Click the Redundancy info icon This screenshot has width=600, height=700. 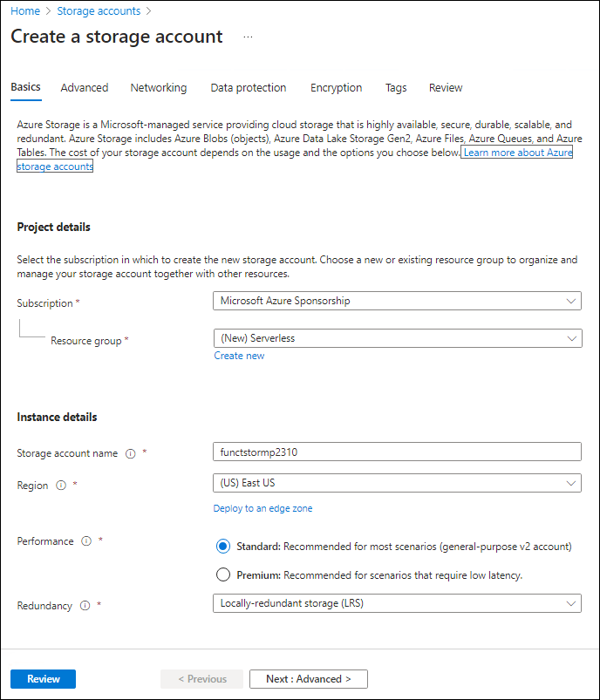[86, 606]
